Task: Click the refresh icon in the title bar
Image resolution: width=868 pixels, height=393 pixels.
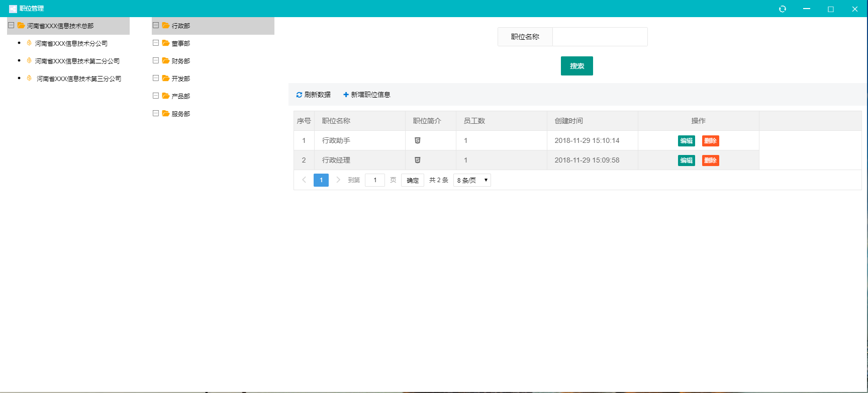Action: 783,9
